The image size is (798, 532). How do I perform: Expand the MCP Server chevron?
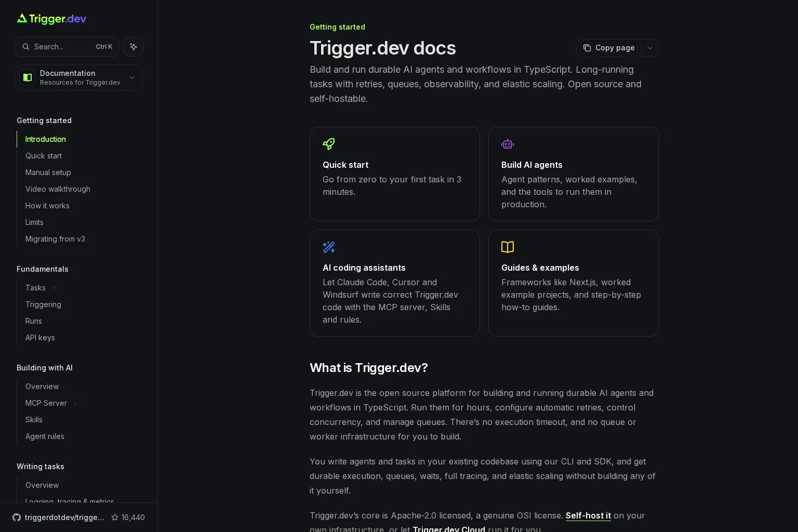tap(75, 403)
